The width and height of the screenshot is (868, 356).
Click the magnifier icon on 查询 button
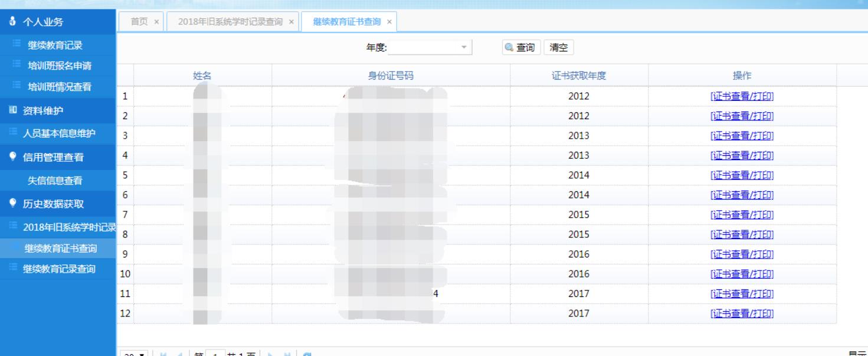pyautogui.click(x=509, y=48)
